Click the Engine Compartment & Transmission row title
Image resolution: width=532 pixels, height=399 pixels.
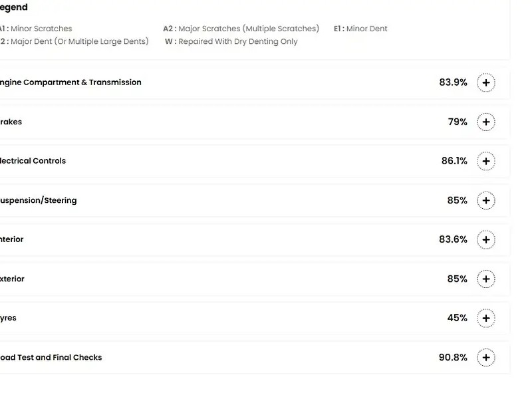[70, 82]
